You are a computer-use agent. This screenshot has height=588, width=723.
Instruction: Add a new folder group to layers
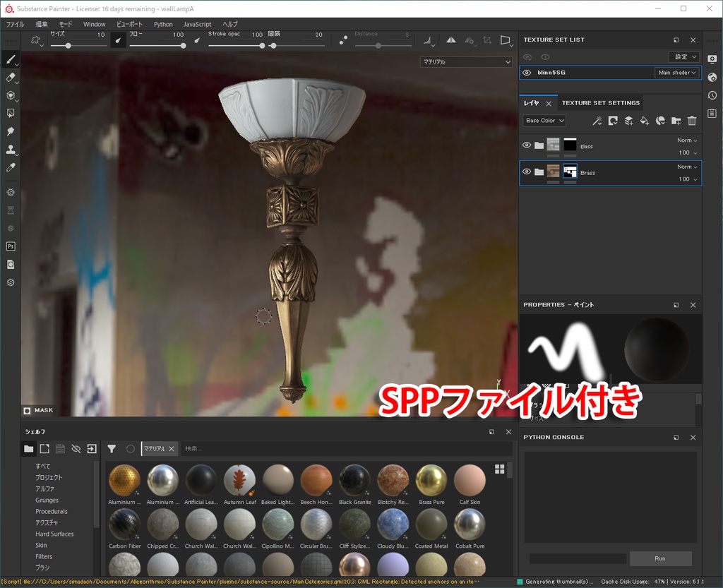(x=676, y=121)
